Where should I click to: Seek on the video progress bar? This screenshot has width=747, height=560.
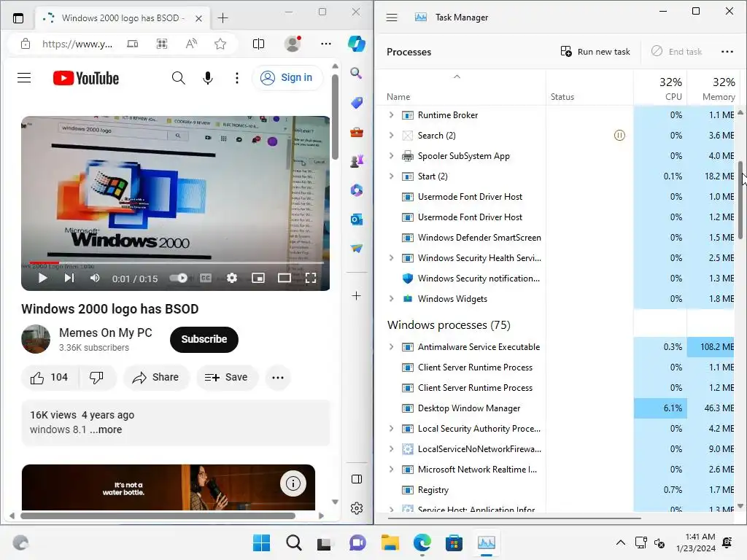pyautogui.click(x=175, y=262)
